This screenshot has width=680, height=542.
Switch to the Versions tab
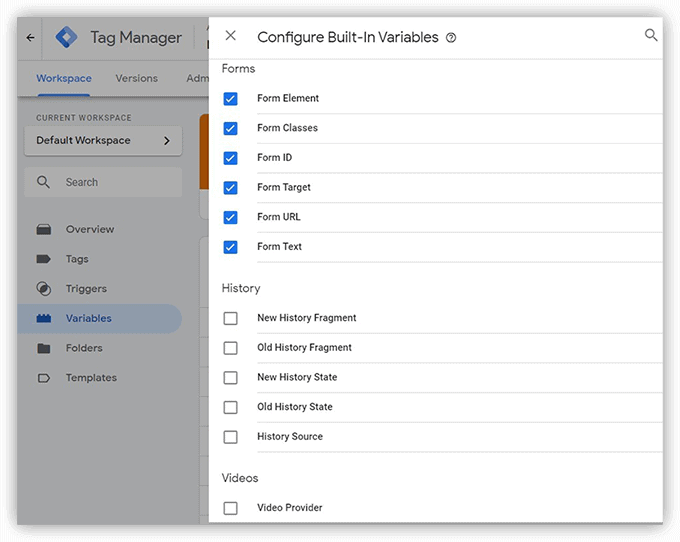136,78
